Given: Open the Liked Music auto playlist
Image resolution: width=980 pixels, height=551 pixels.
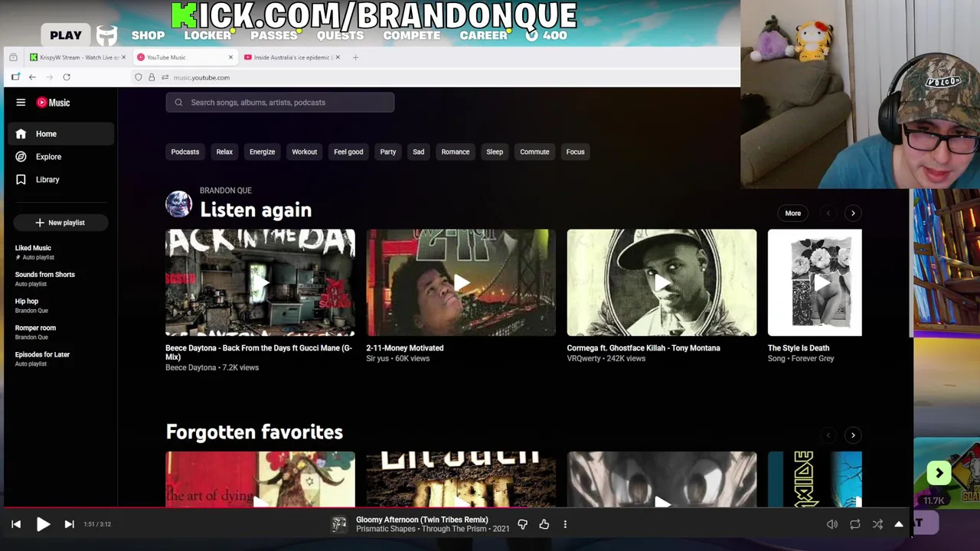Looking at the screenshot, I should (x=60, y=253).
